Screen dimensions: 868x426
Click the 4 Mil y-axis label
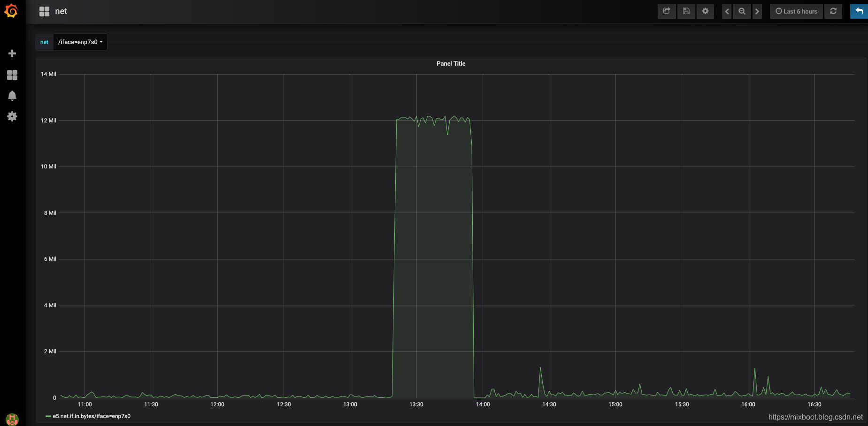50,305
